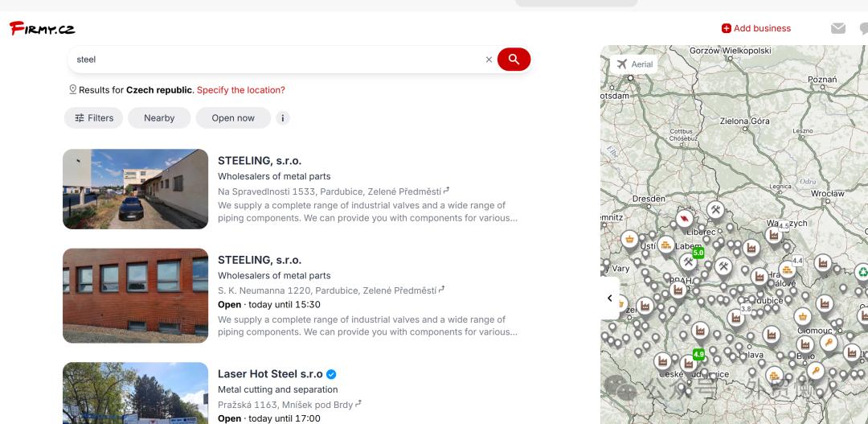This screenshot has height=424, width=868.
Task: Click the green 4.9 rating map marker
Action: 698,354
